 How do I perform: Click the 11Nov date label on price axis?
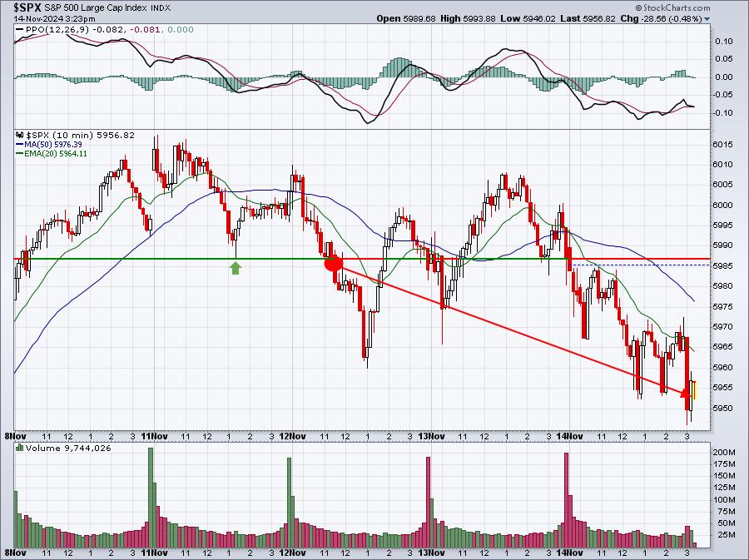(155, 436)
